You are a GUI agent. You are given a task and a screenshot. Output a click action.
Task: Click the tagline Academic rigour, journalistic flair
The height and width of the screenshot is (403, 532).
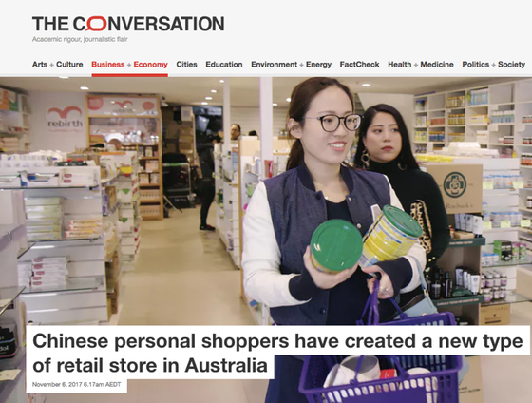80,39
